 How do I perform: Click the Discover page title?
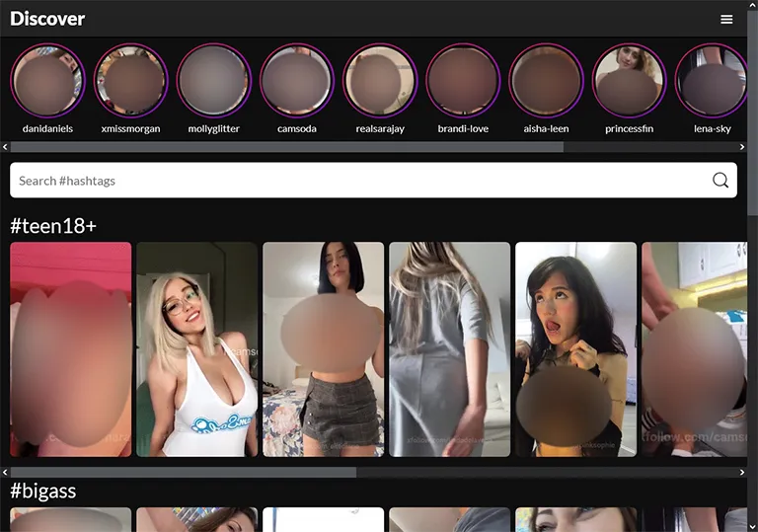pyautogui.click(x=47, y=19)
